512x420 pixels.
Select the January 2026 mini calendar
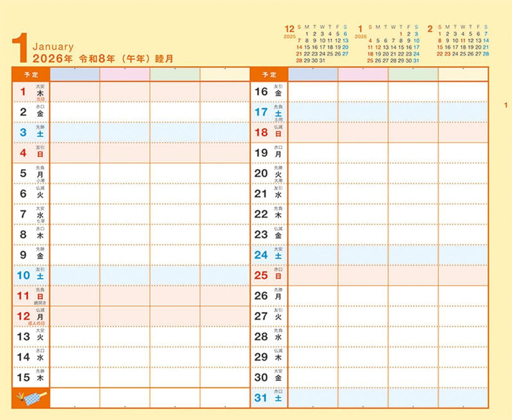pyautogui.click(x=387, y=44)
